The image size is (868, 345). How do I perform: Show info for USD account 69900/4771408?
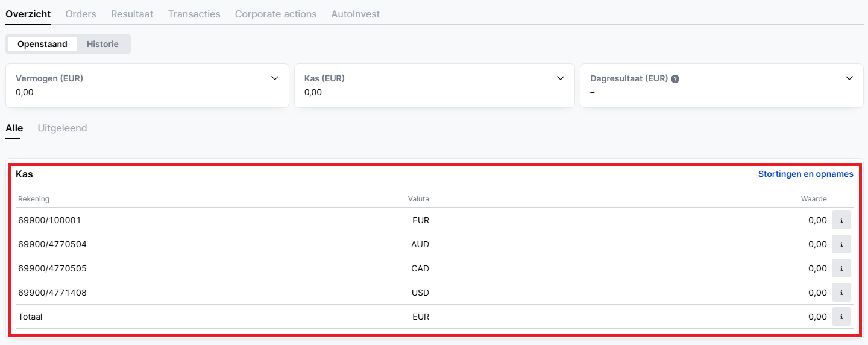click(x=841, y=293)
